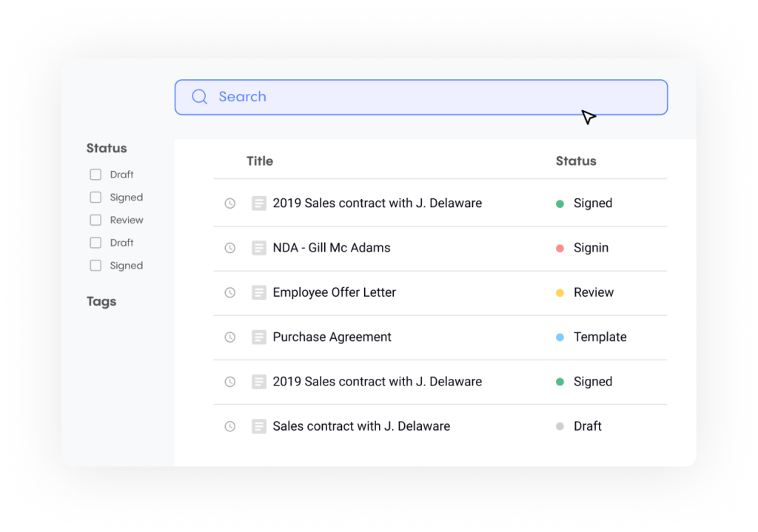Viewport: 758px width, 532px height.
Task: Click clock icon of 2019 Sales contract below Purchase Agreement
Action: point(230,382)
